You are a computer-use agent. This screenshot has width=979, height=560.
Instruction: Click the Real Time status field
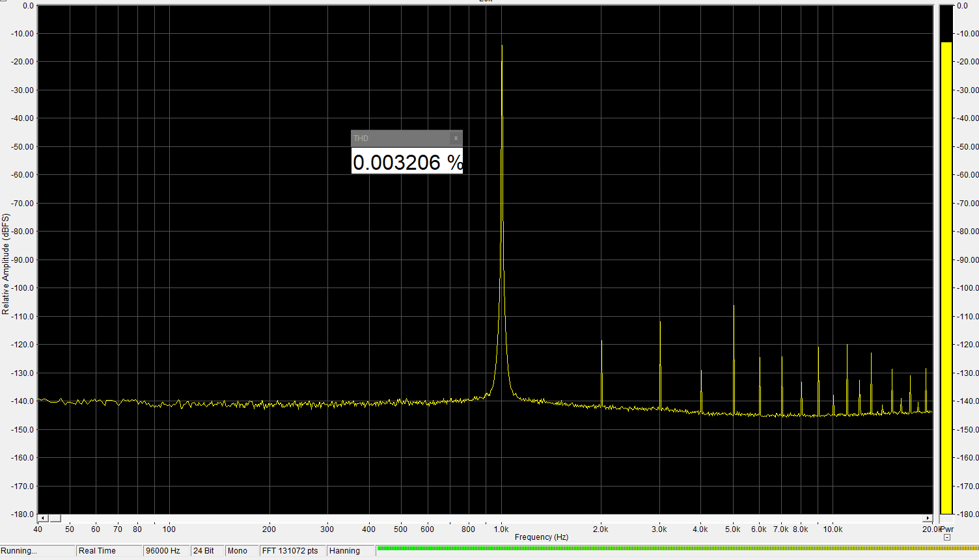coord(109,551)
